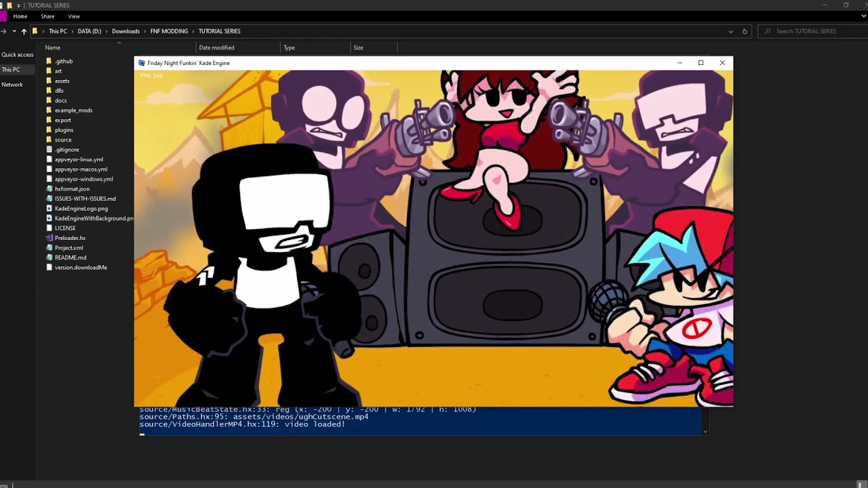868x488 pixels.
Task: Open the View ribbon tab
Action: 74,16
